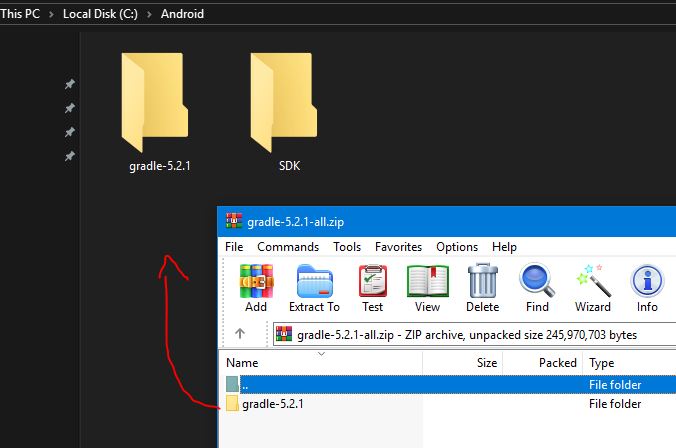Viewport: 676px width, 448px height.
Task: Click the View file toolbar icon
Action: coord(428,281)
